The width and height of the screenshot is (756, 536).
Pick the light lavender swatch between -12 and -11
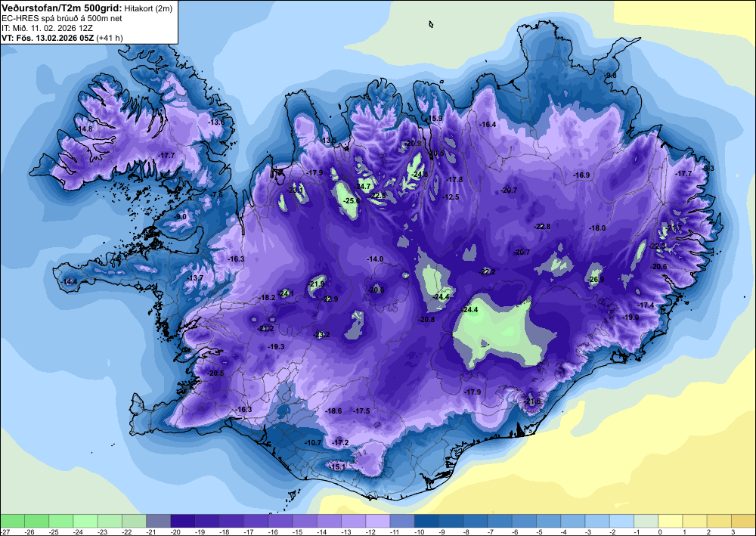point(377,521)
